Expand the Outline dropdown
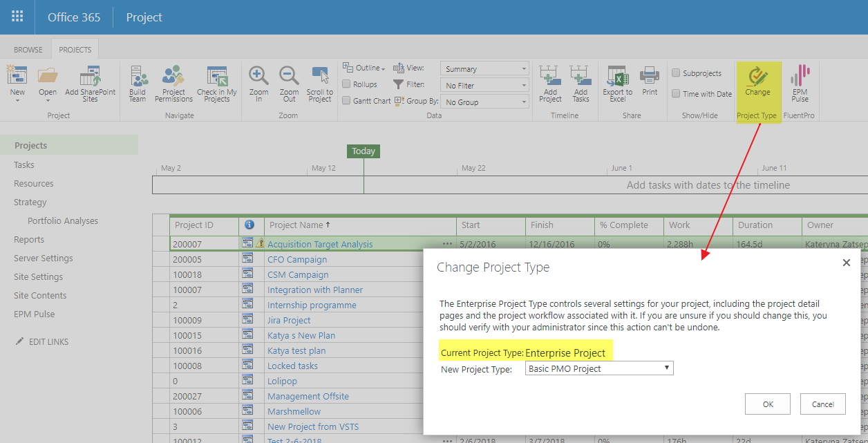 tap(364, 68)
